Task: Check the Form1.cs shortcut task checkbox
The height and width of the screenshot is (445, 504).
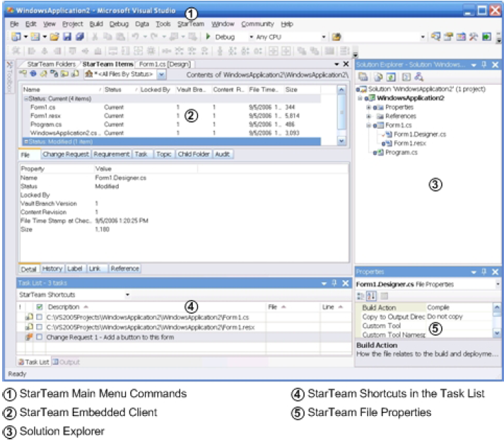Action: 39,317
